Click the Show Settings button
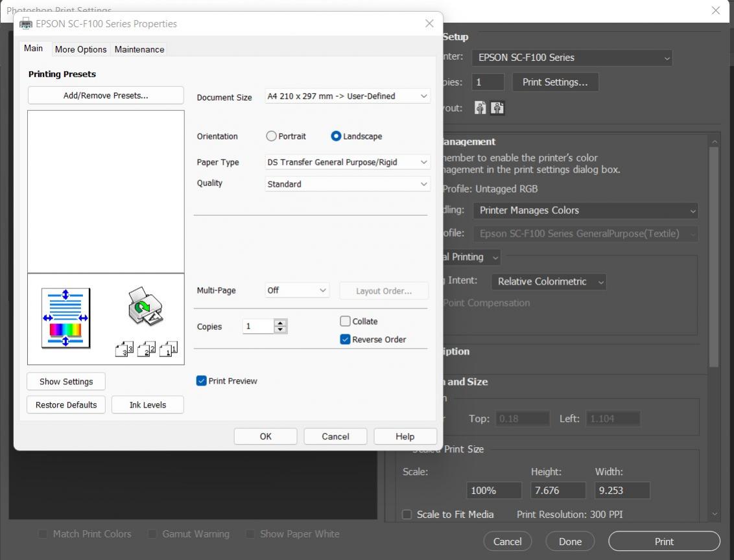 (x=66, y=381)
